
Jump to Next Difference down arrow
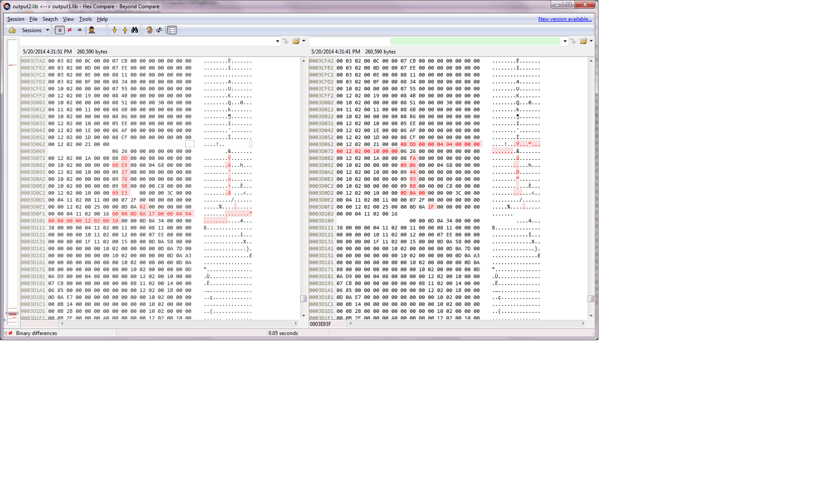click(115, 30)
